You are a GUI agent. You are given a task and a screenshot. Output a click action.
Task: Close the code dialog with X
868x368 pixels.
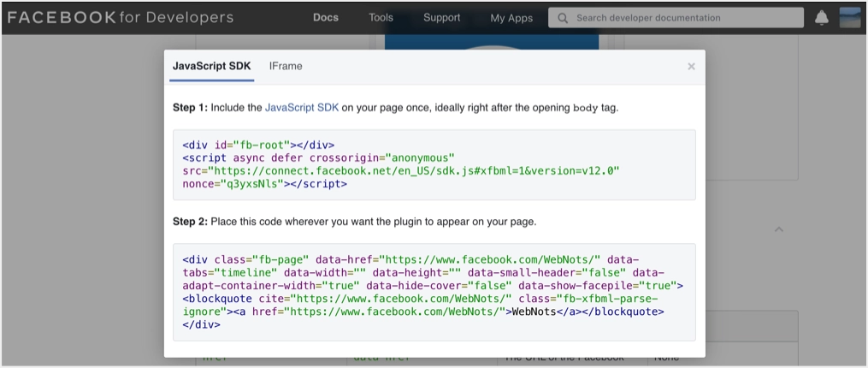pos(691,67)
